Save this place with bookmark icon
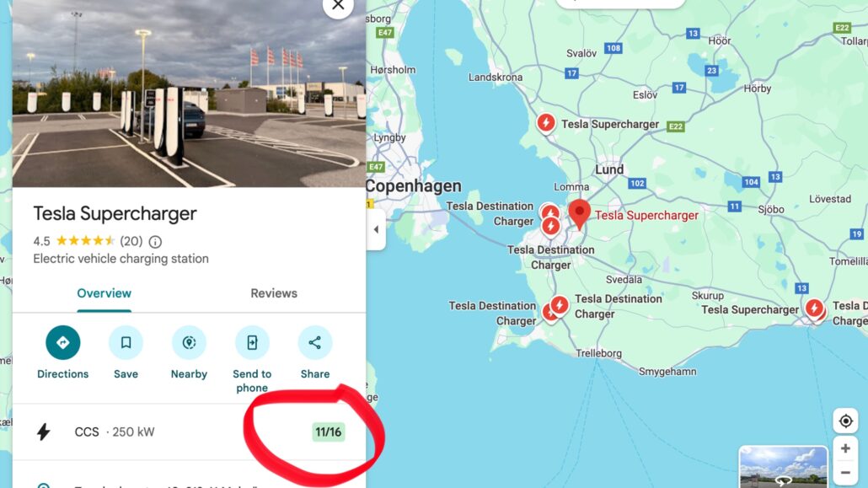 [x=126, y=342]
